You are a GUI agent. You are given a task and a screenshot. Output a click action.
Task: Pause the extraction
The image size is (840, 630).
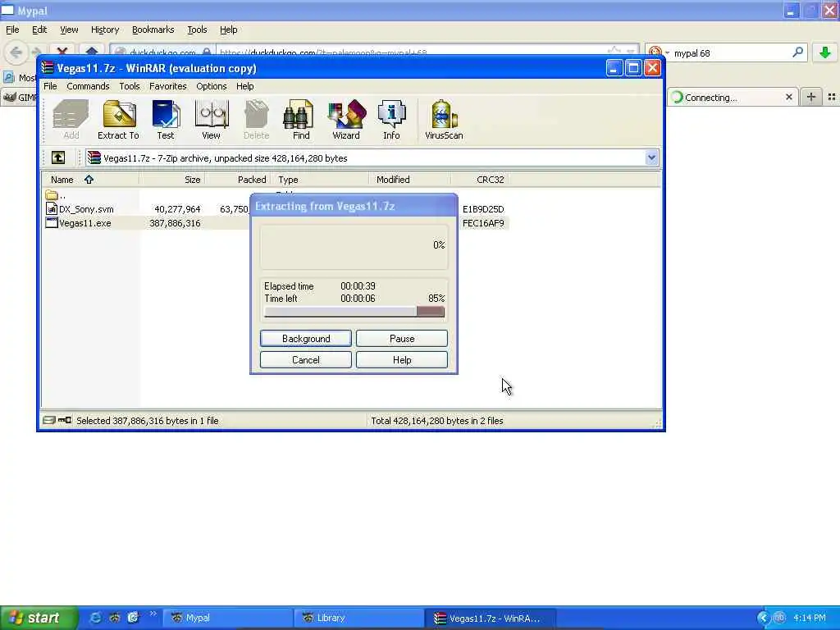[402, 339]
